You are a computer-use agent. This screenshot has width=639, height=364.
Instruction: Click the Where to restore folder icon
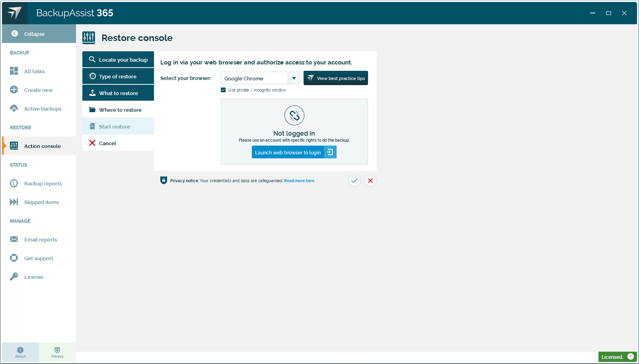[x=92, y=109]
